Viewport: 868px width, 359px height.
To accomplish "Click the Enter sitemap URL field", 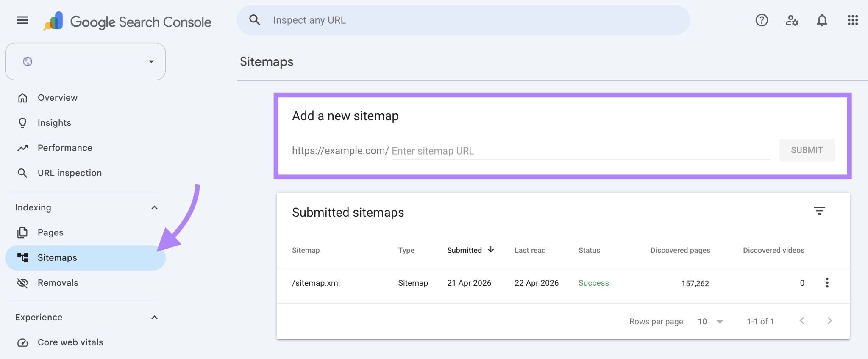I will coord(580,151).
